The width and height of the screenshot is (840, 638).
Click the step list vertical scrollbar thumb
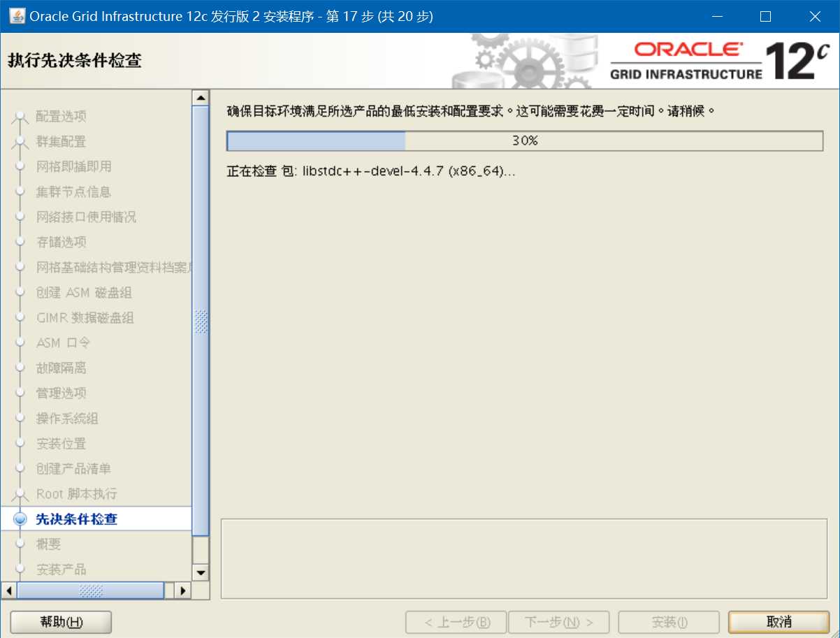(201, 321)
